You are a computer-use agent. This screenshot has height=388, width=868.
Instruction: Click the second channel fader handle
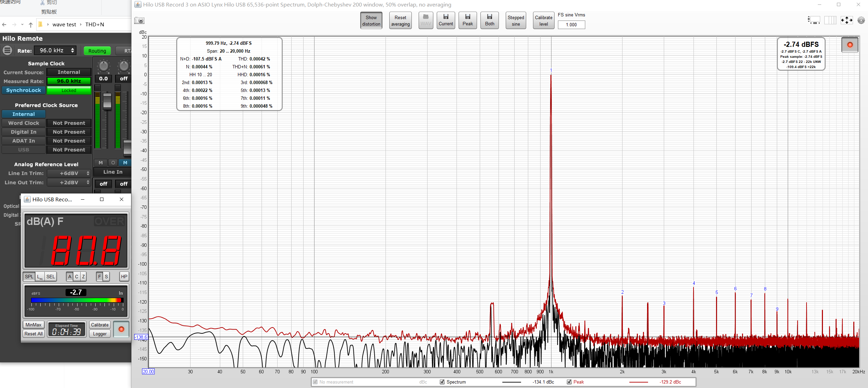[128, 147]
